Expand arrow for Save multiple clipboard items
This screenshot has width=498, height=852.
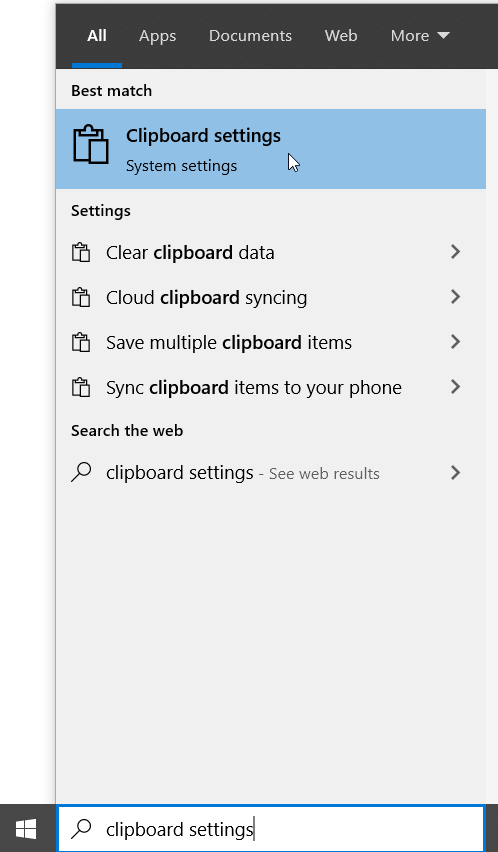point(456,342)
